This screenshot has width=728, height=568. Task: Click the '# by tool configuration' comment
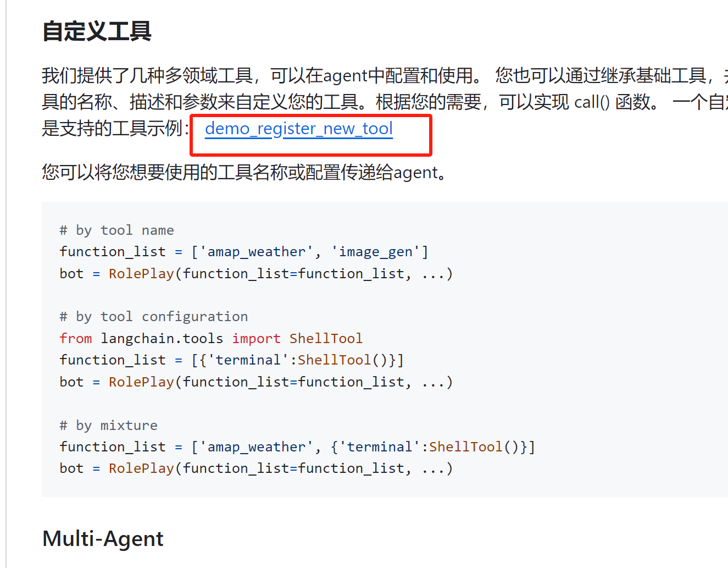click(154, 317)
